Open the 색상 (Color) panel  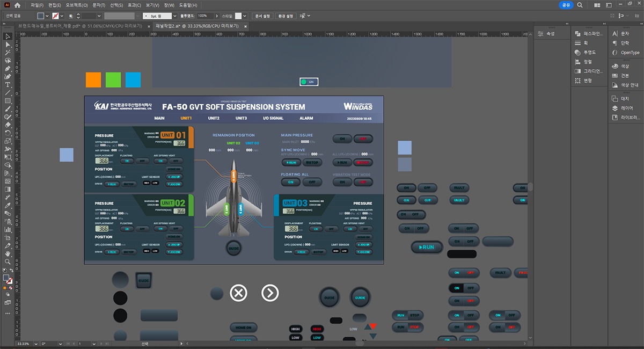pyautogui.click(x=620, y=66)
